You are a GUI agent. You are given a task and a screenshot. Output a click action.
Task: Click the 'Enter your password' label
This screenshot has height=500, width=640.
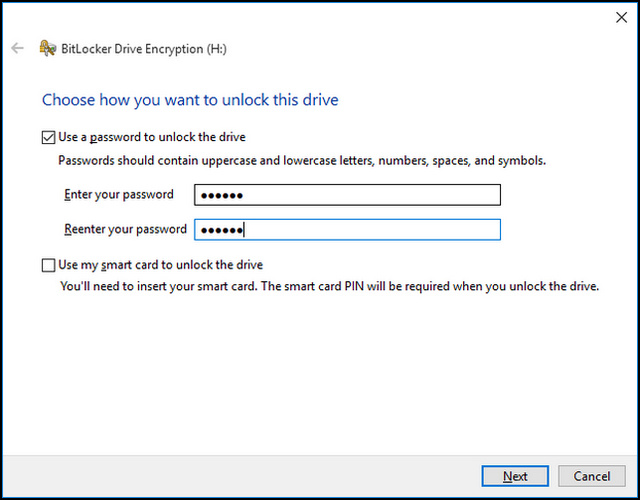point(119,195)
